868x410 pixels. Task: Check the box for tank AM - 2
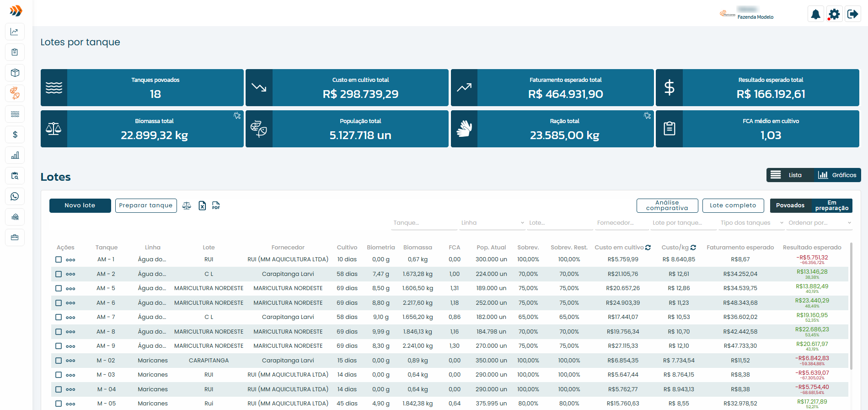coord(59,274)
